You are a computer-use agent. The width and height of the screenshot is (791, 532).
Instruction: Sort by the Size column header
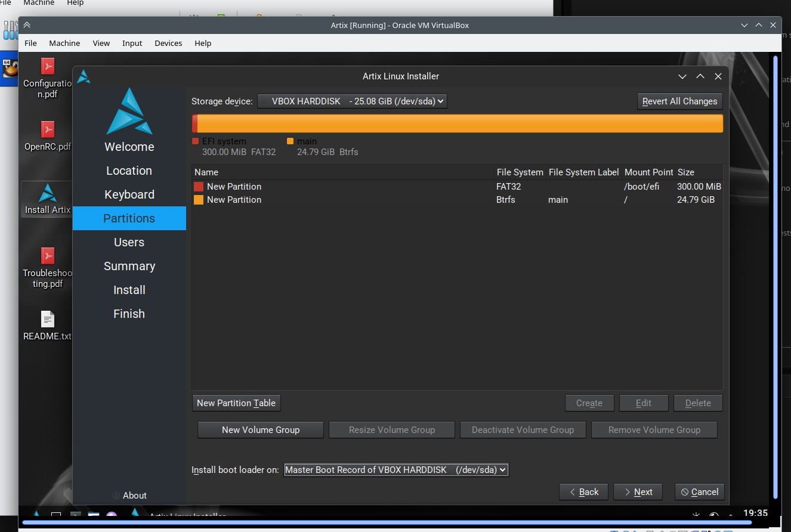point(699,172)
